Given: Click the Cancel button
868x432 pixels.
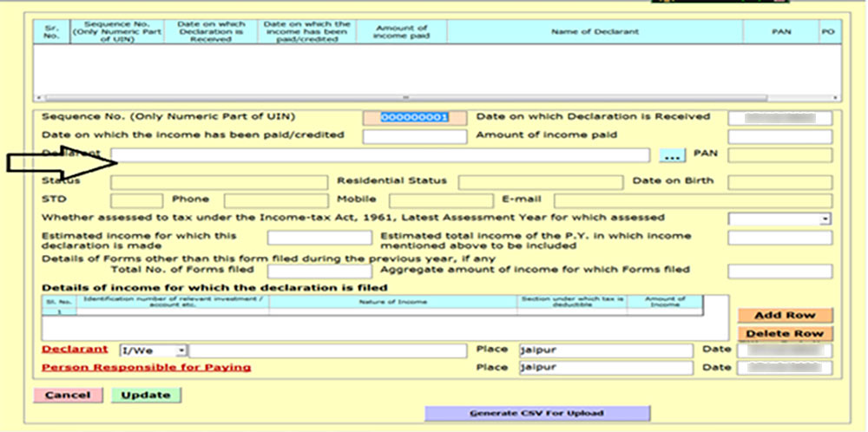Looking at the screenshot, I should (68, 396).
